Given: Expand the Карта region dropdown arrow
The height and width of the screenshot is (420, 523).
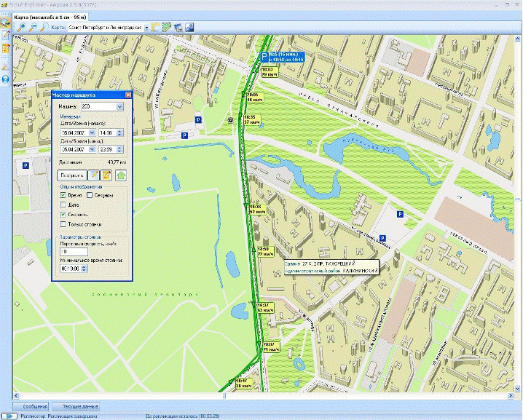Looking at the screenshot, I should point(146,28).
